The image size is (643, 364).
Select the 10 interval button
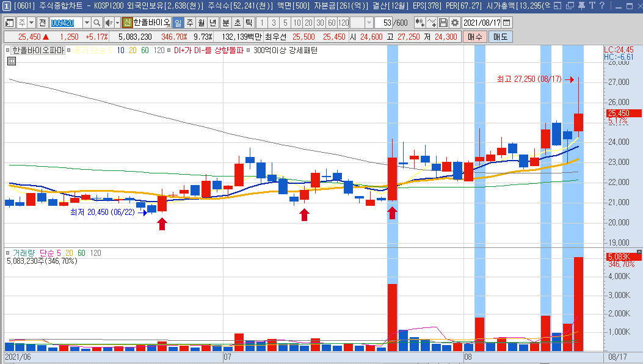(x=297, y=23)
